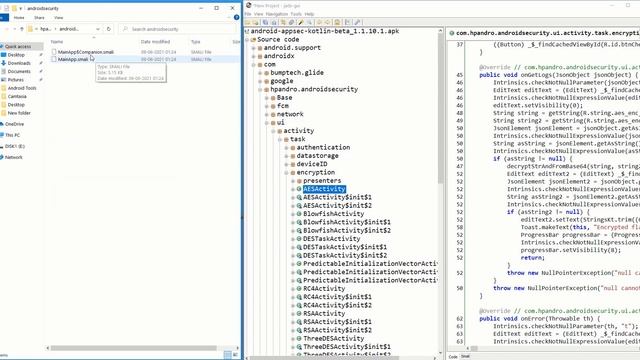Click the Search androidsecurity field
640x360 pixels.
tap(178, 29)
